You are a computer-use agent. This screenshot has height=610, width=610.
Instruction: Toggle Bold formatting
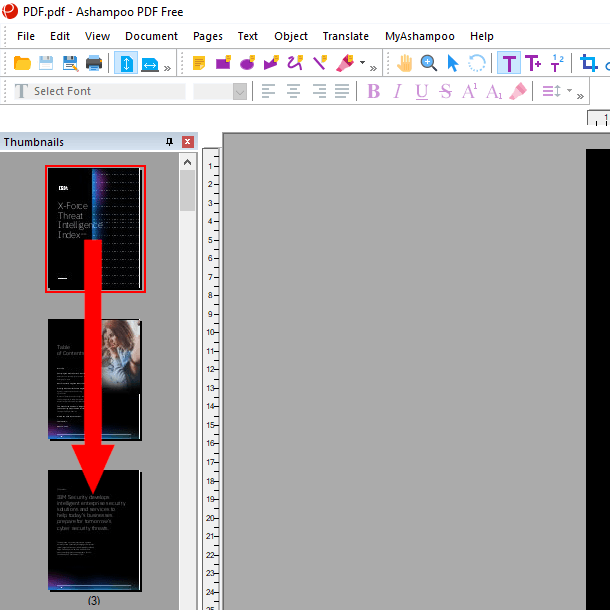click(373, 91)
